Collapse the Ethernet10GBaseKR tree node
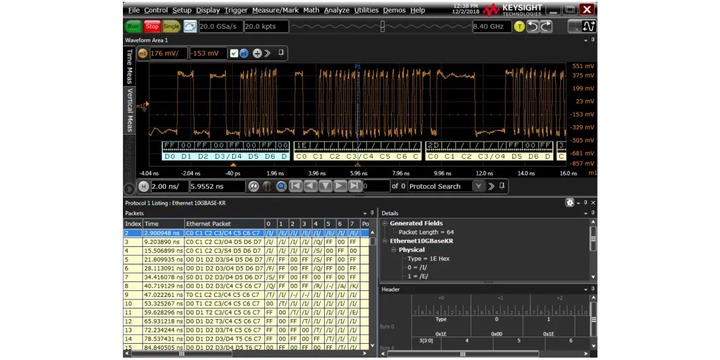 (384, 241)
